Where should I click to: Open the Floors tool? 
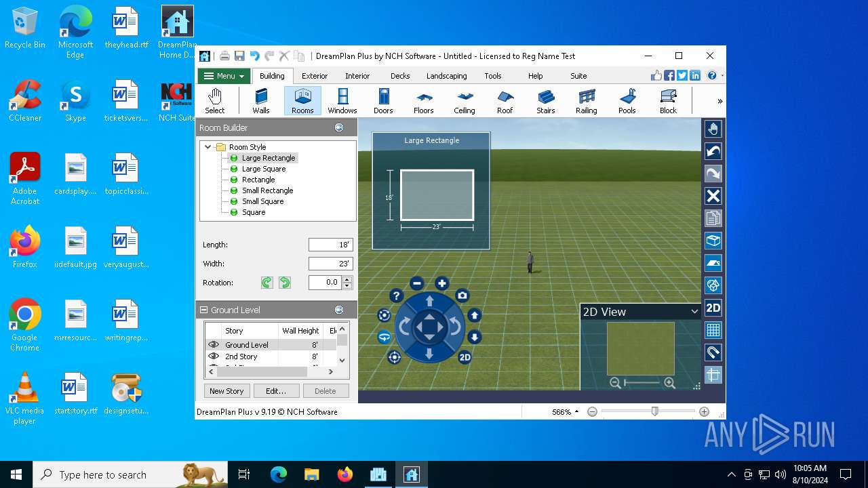click(x=424, y=101)
